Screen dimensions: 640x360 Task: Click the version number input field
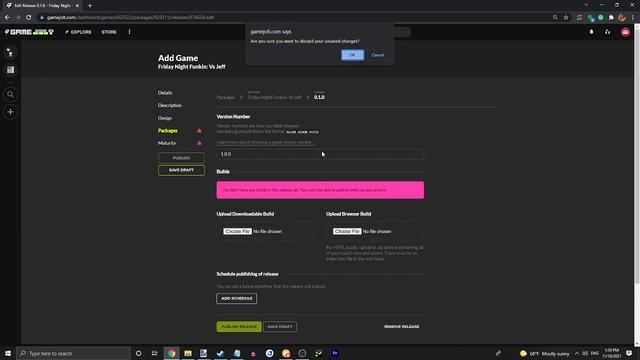[320, 154]
